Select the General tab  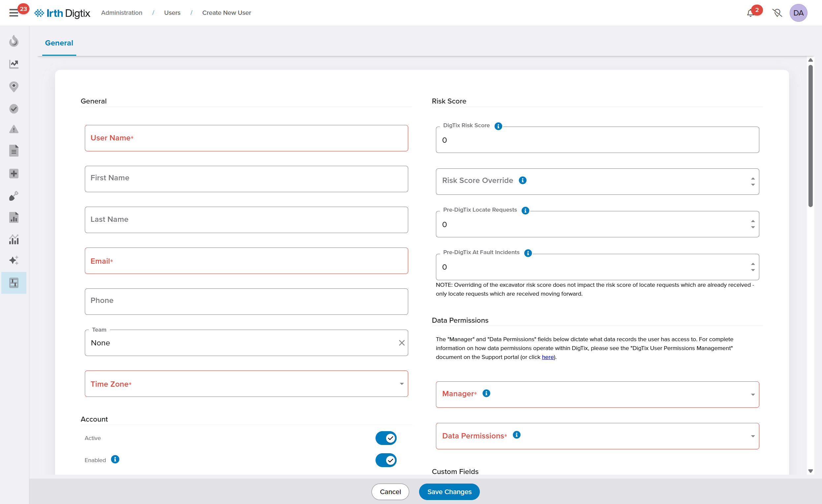(x=59, y=43)
